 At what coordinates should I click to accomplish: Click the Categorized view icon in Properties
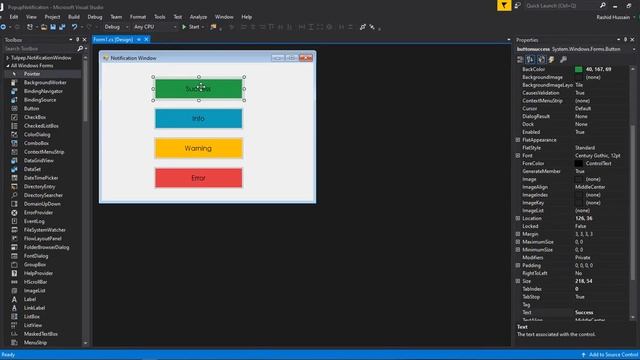point(520,60)
